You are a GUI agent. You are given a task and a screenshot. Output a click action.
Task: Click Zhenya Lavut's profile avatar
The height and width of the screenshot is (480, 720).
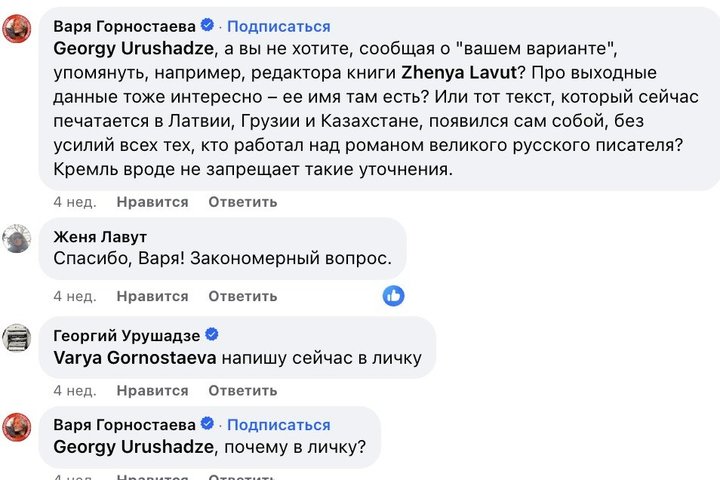tap(18, 238)
